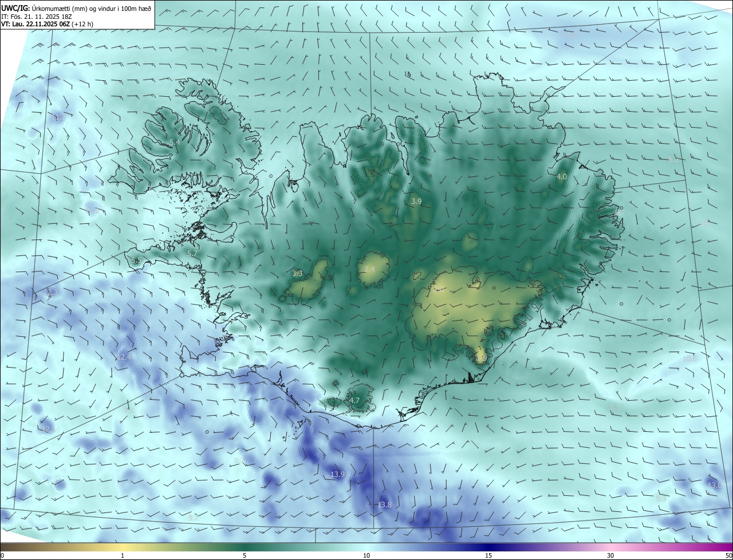
Task: Click the 5.7 value near the west coast
Action: pos(192,253)
